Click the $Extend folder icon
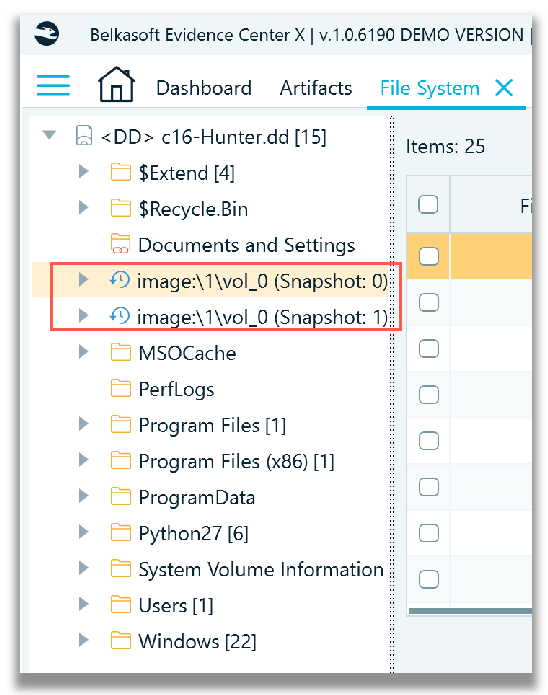The image size is (548, 695). tap(121, 172)
